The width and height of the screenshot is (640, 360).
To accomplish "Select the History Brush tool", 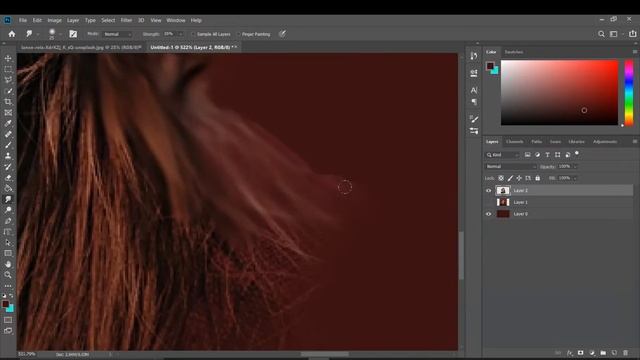I will click(x=8, y=167).
